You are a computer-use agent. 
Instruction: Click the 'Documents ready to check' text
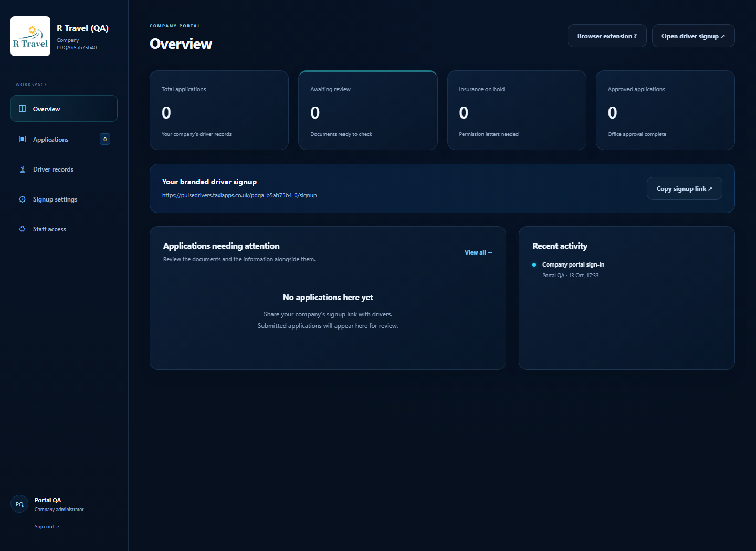click(341, 134)
